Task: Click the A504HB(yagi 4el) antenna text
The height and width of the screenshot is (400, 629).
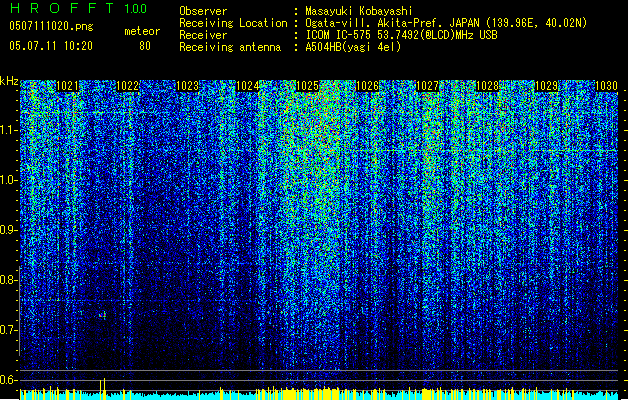Action: pyautogui.click(x=353, y=47)
